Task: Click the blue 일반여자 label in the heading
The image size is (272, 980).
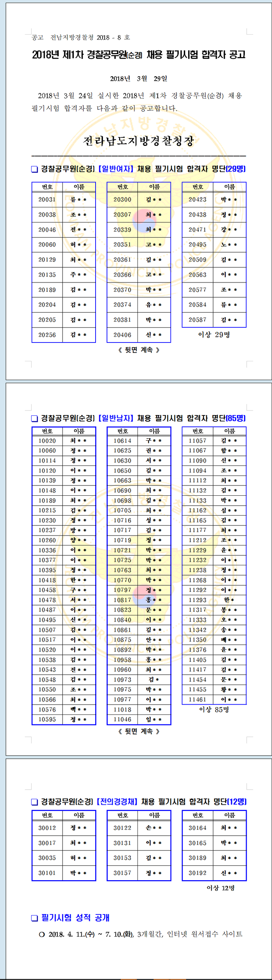Action: point(116,169)
